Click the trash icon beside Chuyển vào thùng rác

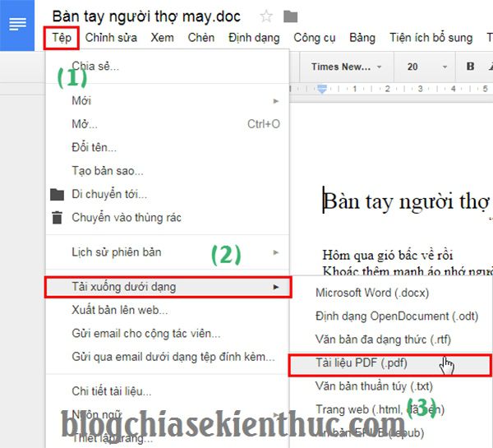coord(57,218)
